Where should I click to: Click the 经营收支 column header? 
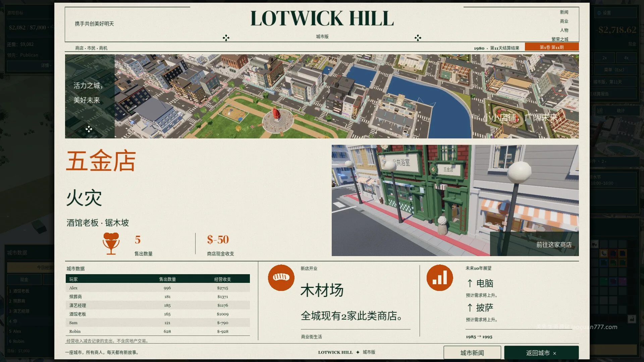coord(223,279)
